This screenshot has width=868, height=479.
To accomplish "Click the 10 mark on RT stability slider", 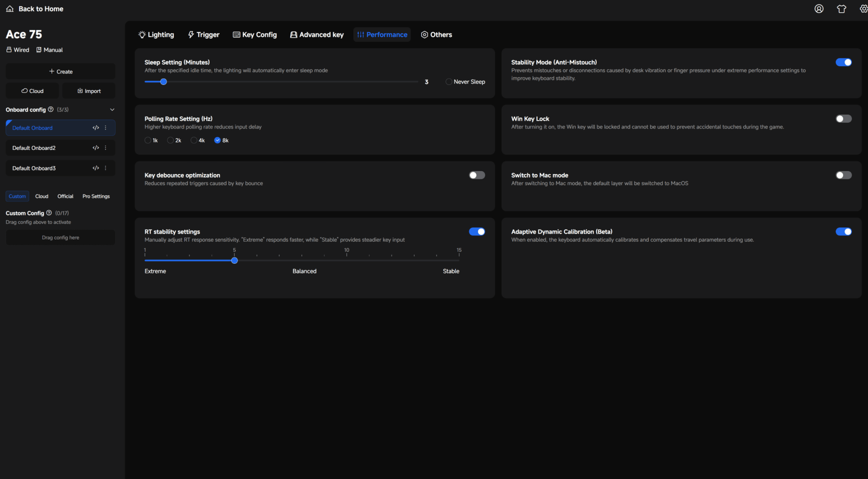I will pyautogui.click(x=347, y=250).
